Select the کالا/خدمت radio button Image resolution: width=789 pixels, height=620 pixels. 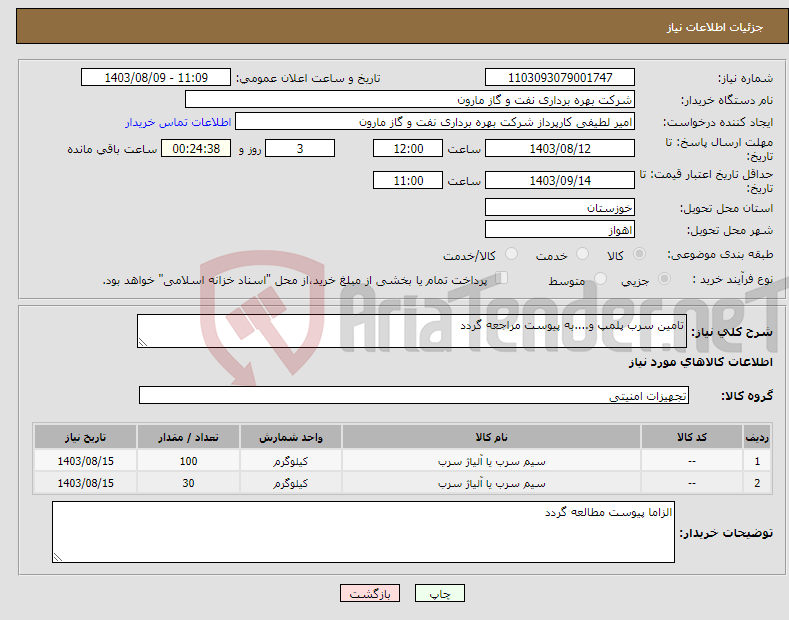(x=511, y=254)
